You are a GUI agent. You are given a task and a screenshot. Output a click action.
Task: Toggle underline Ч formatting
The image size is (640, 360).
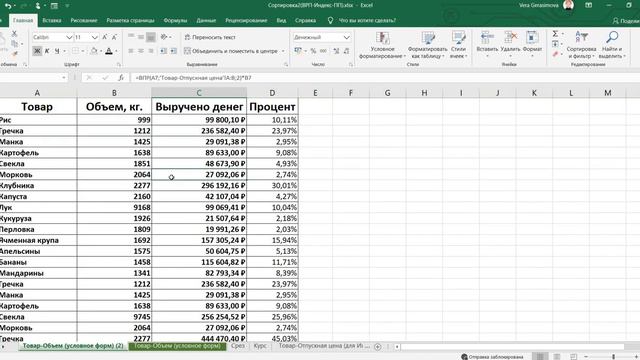point(57,51)
